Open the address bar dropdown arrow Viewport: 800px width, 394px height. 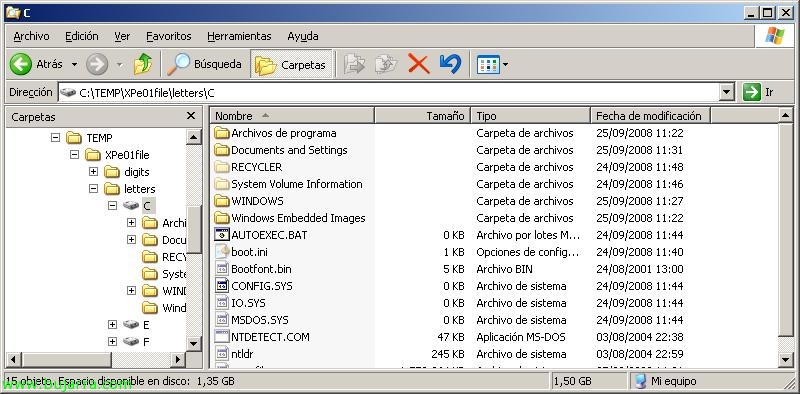727,93
